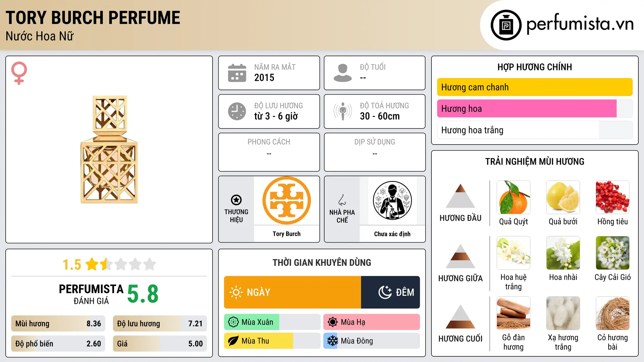This screenshot has height=362, width=644.
Task: Click the calendar icon next to Năm ra mắt
Action: (x=237, y=73)
